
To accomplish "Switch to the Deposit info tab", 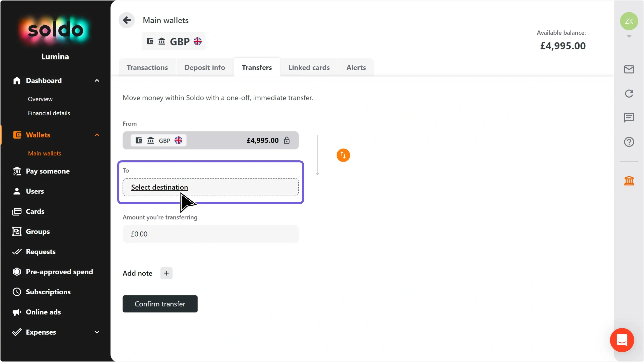I will coord(205,67).
